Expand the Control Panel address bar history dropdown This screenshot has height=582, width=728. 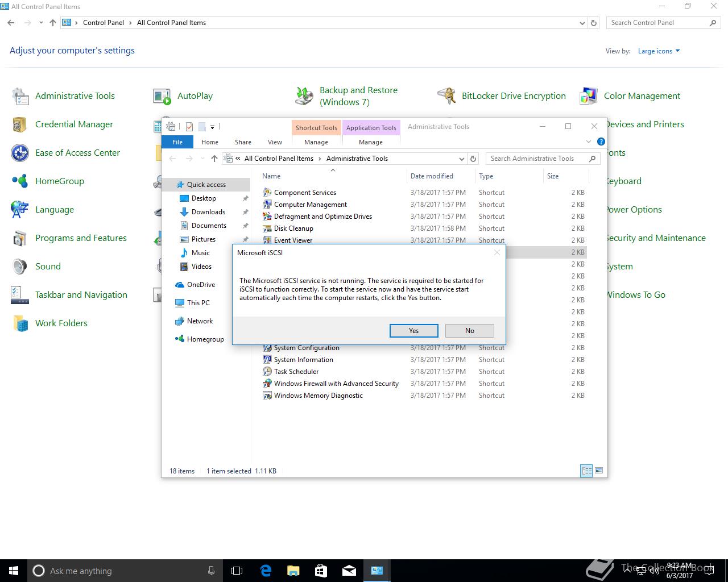(582, 23)
